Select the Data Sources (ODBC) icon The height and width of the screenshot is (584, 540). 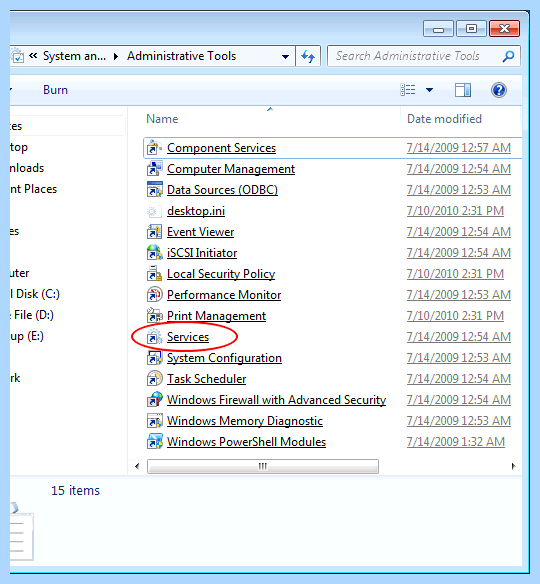click(x=154, y=190)
